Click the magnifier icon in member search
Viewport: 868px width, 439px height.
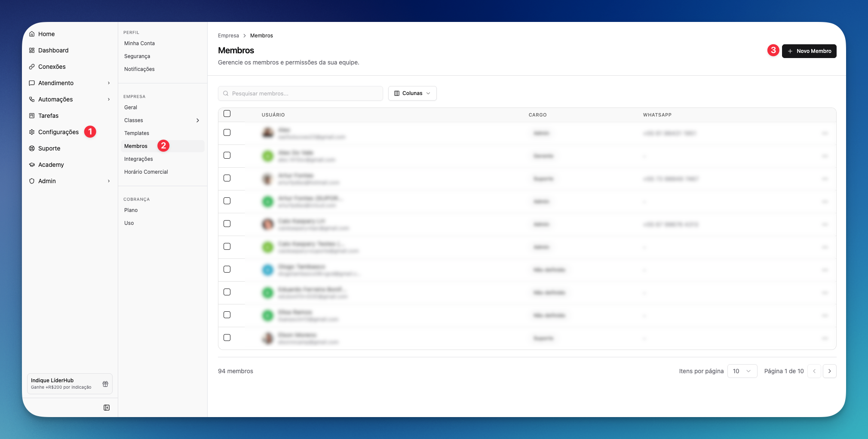(x=226, y=93)
